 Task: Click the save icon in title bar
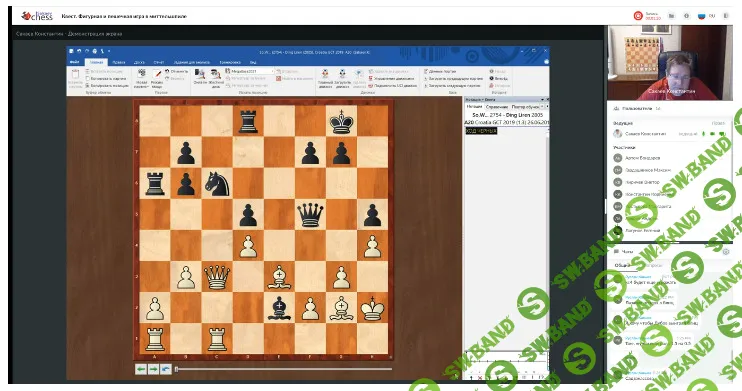71,51
